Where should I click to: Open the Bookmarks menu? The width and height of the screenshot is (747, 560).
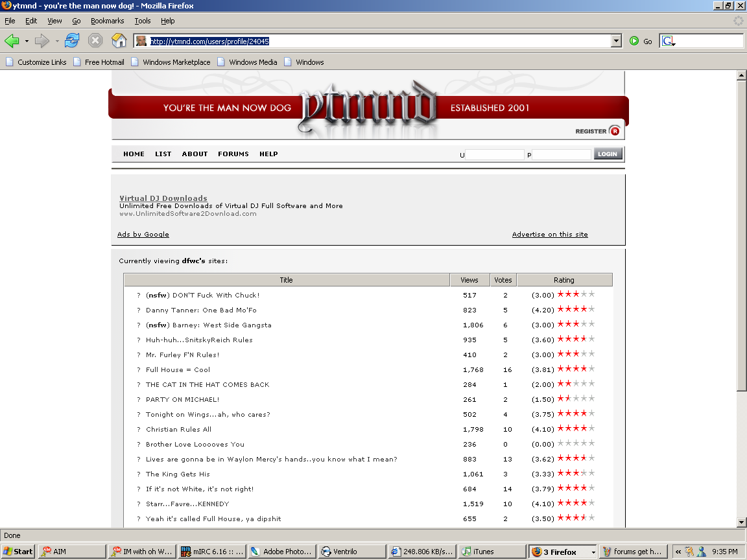(x=107, y=21)
